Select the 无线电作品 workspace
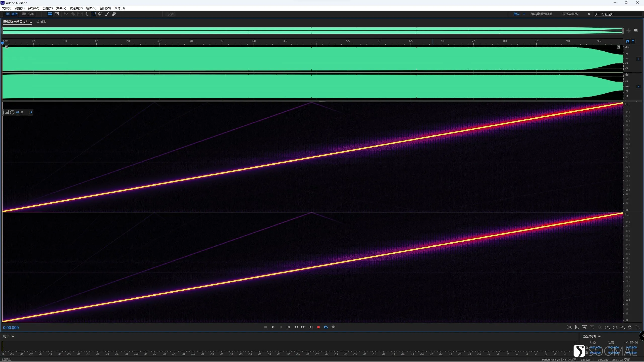This screenshot has height=362, width=644. [570, 14]
